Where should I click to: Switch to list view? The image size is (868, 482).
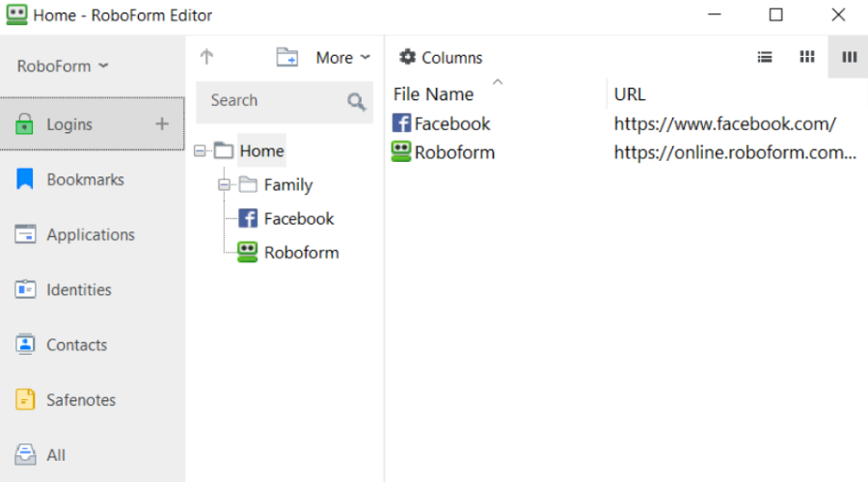(765, 57)
